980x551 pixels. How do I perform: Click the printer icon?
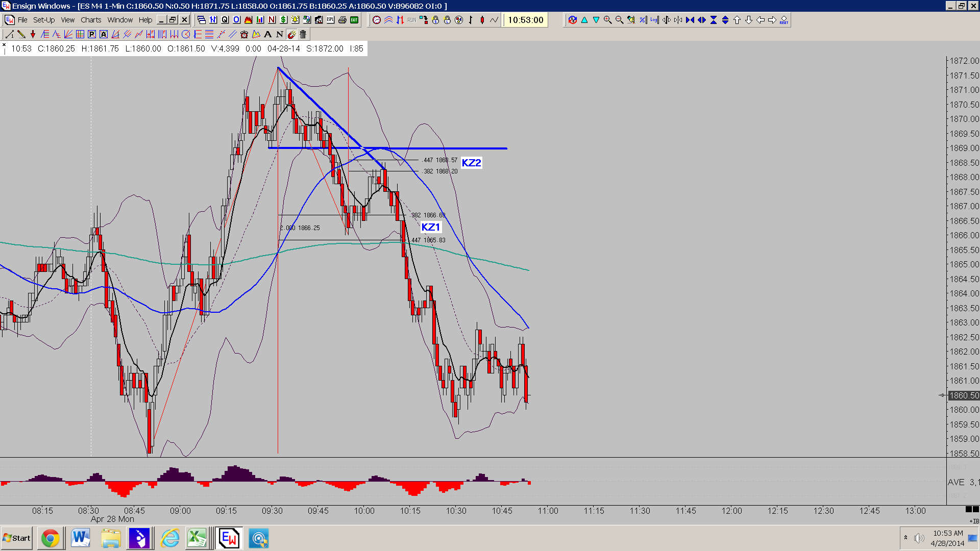click(x=342, y=20)
